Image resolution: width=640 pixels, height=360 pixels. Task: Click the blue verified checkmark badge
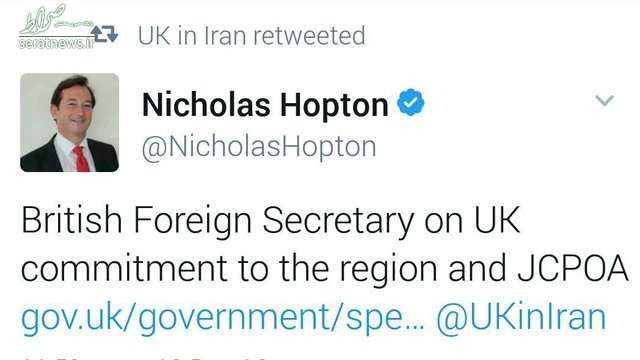pyautogui.click(x=411, y=102)
